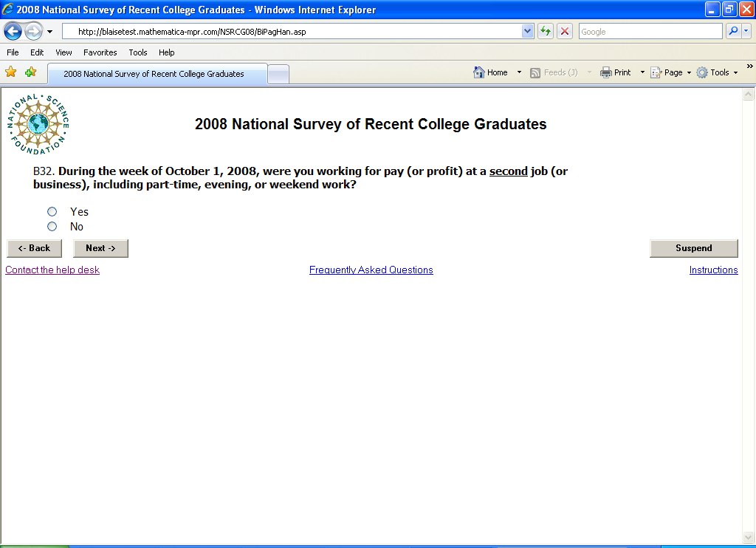This screenshot has width=756, height=548.
Task: Open the Tools menu in menu bar
Action: pos(138,52)
